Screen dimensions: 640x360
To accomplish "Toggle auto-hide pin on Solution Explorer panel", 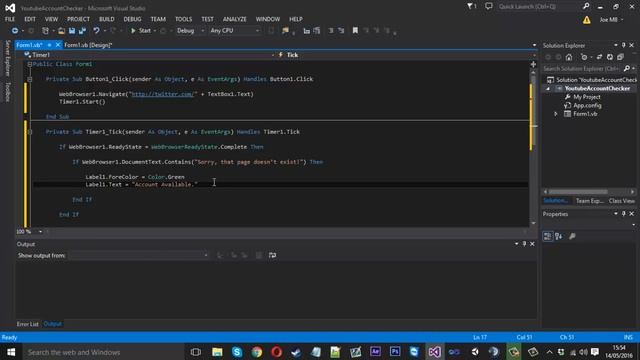I will [623, 45].
